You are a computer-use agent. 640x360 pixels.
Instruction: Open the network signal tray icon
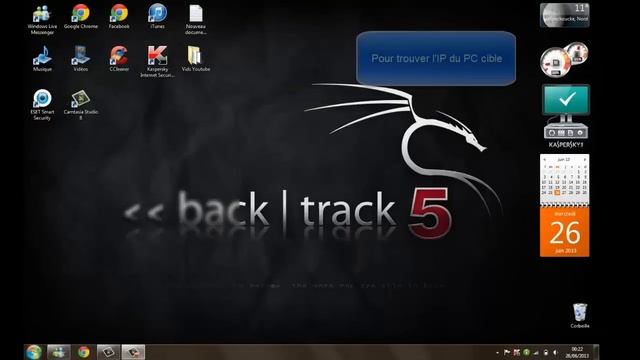[536, 353]
